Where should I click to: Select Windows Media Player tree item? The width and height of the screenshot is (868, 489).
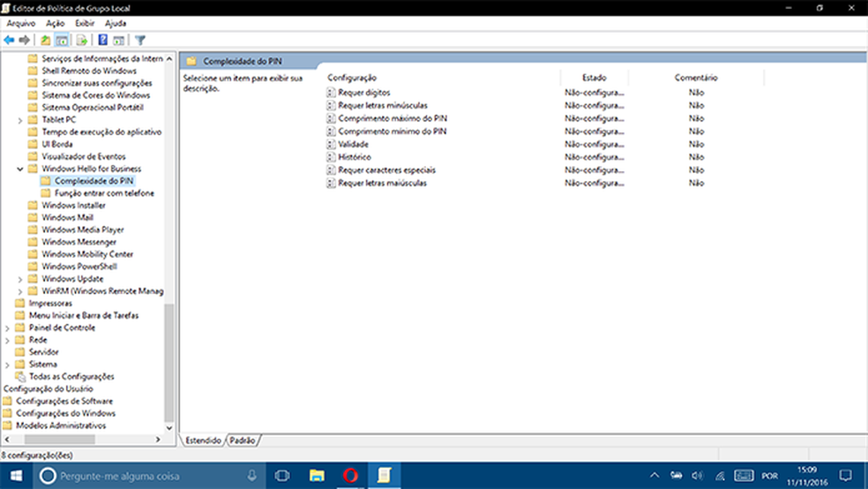[x=83, y=229]
